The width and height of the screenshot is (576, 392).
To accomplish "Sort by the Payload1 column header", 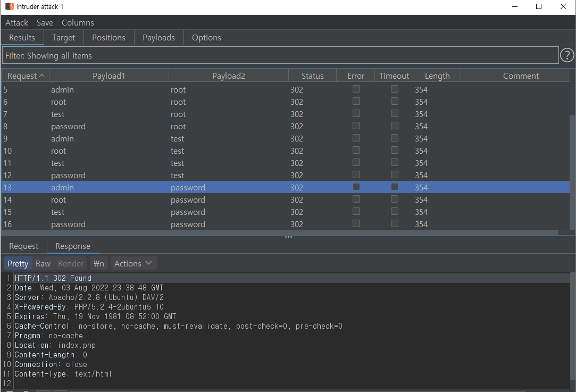I will coord(108,76).
